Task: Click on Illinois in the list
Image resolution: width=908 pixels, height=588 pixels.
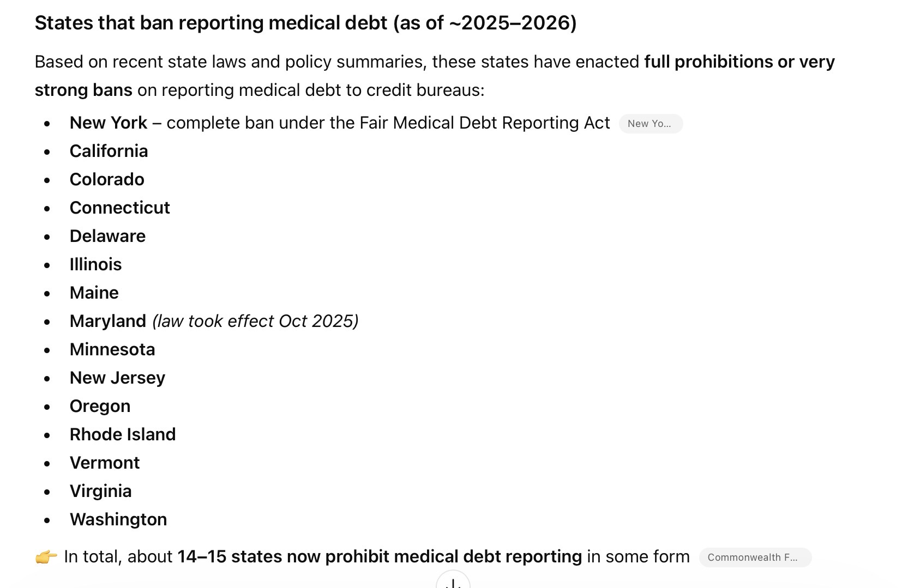Action: click(x=95, y=264)
